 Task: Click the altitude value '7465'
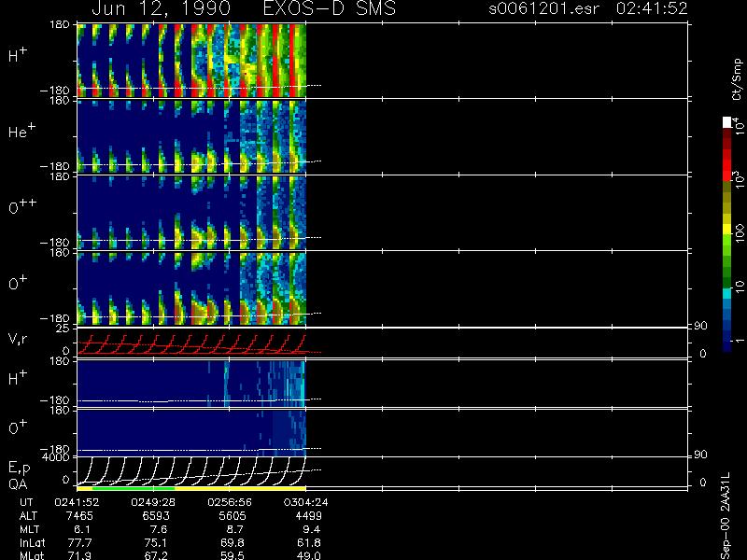tap(80, 516)
